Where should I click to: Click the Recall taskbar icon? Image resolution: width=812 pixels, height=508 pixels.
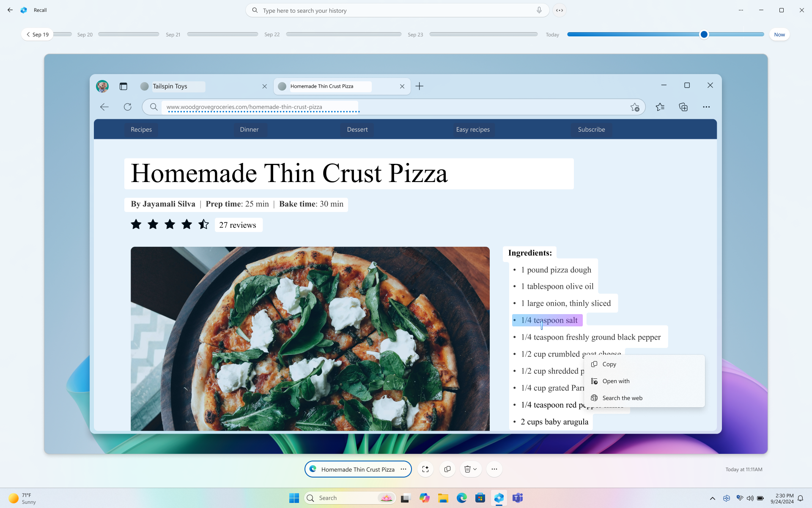[x=499, y=498]
